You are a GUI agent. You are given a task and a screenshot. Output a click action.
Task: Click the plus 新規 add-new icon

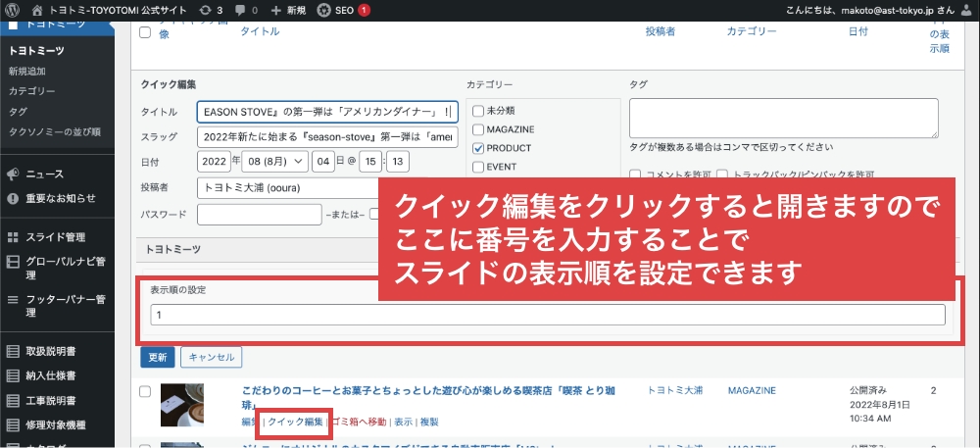pos(276,11)
